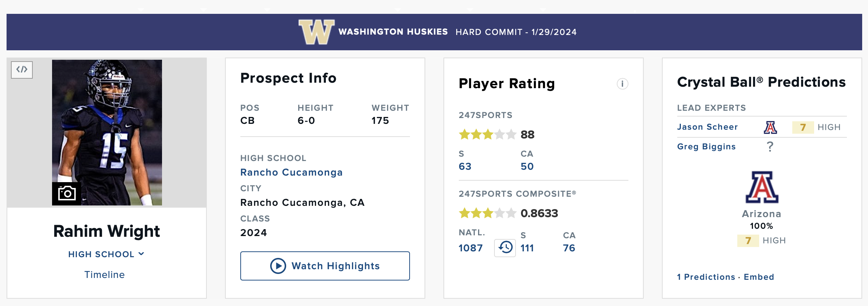Image resolution: width=868 pixels, height=306 pixels.
Task: Click the 247Sports position rank 63
Action: coord(465,166)
